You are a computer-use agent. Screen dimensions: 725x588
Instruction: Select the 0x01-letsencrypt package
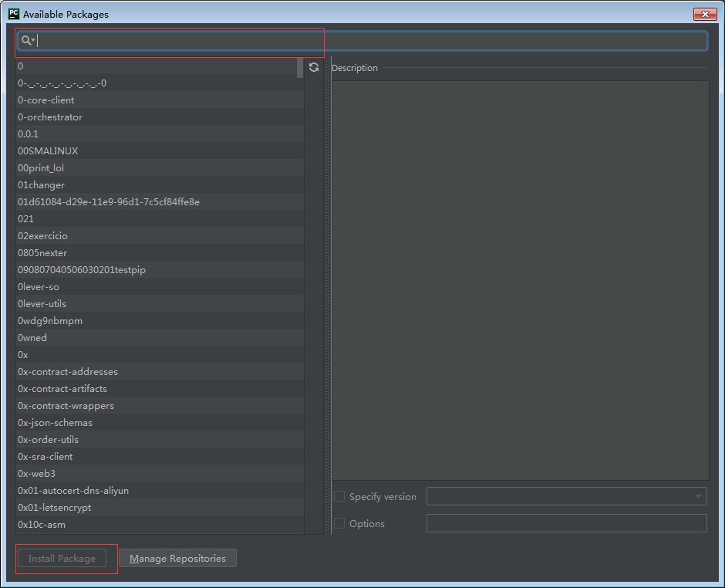[x=160, y=508]
